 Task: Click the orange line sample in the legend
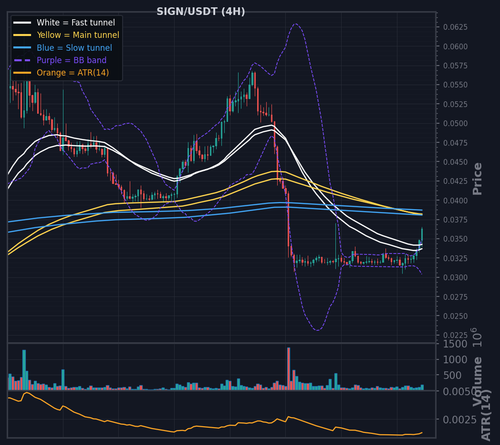tap(22, 73)
